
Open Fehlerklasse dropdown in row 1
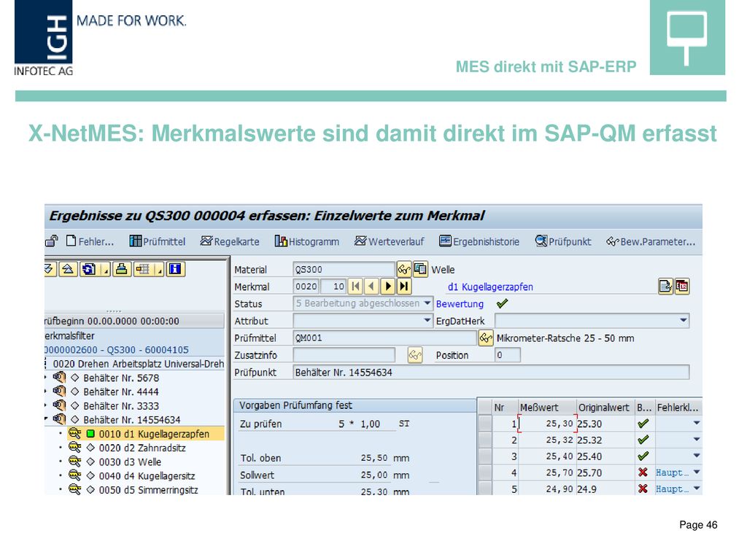pos(697,423)
